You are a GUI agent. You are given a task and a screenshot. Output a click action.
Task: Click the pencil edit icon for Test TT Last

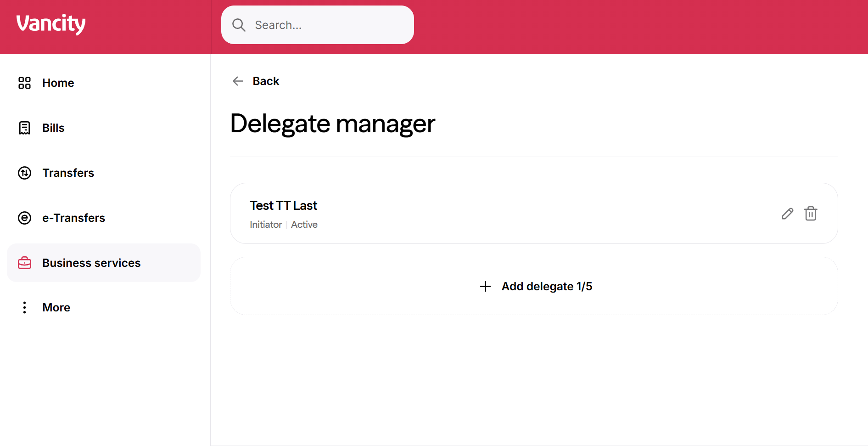787,214
